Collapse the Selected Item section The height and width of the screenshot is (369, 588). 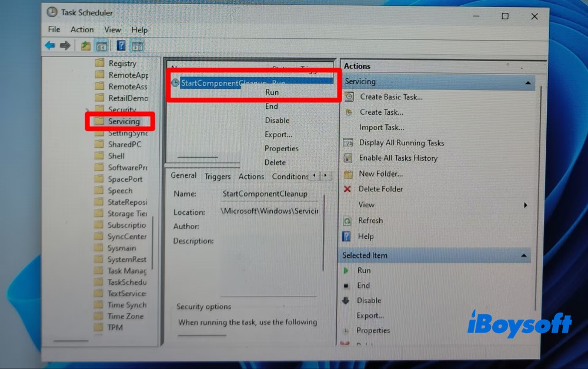click(x=523, y=255)
